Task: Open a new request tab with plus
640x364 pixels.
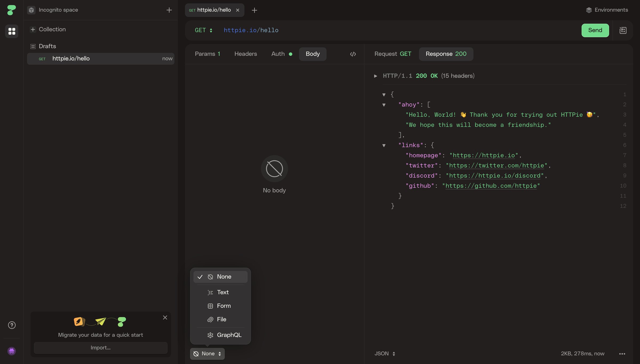Action: 254,10
